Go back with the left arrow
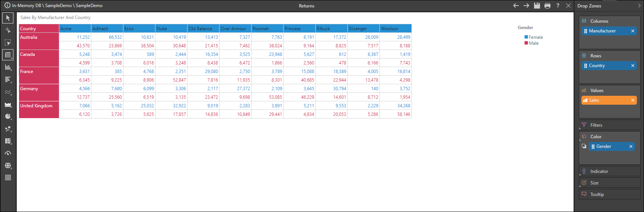Viewport: 644px width, 212px height. pos(516,6)
